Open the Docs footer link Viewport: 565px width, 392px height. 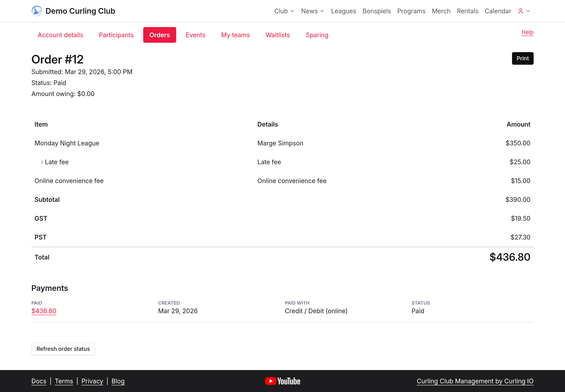click(x=39, y=381)
